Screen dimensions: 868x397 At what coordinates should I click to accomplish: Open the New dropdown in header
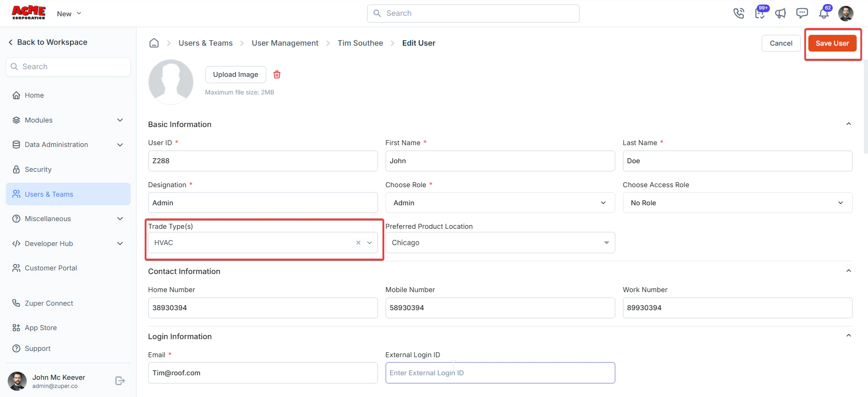pos(69,14)
